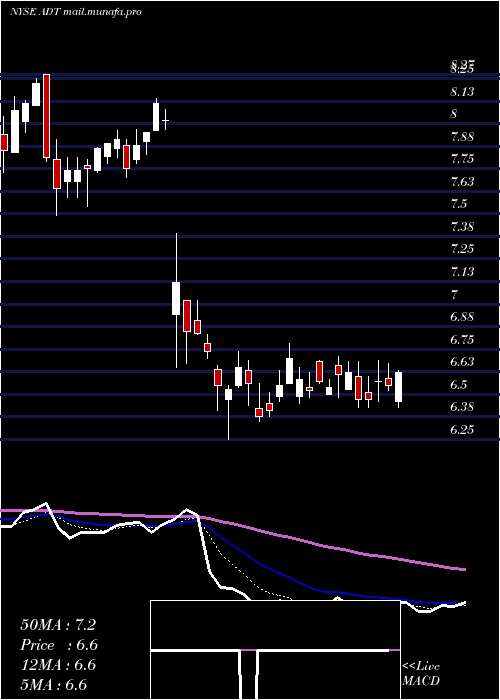Screen dimensions: 500x700
Task: Click the last white candle on the right
Action: pyautogui.click(x=399, y=387)
